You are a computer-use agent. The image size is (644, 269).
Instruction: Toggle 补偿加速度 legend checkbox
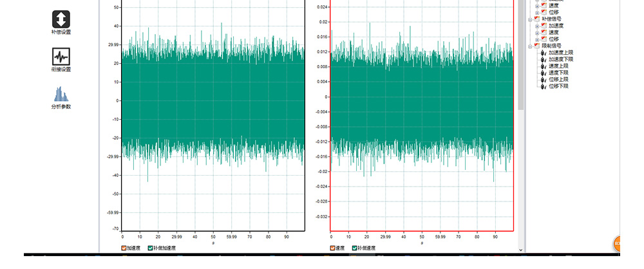(151, 248)
